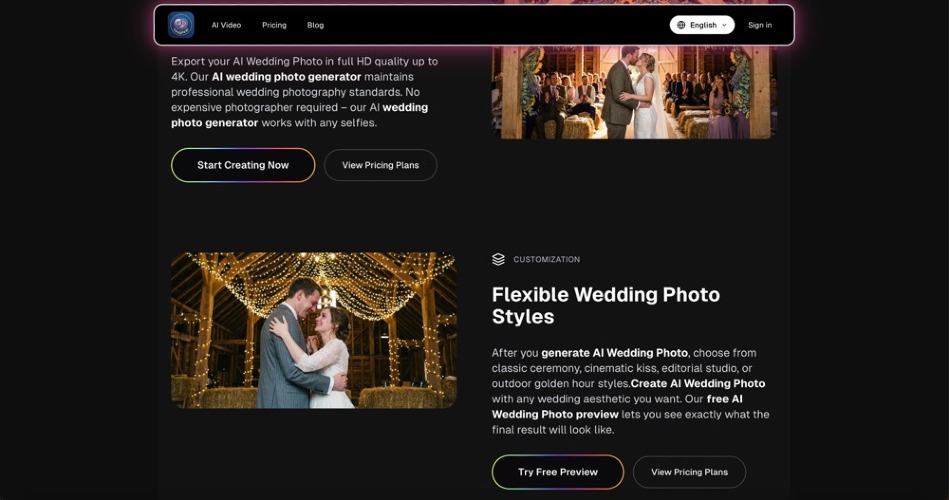This screenshot has width=949, height=500.
Task: Open the English language dropdown
Action: [702, 25]
